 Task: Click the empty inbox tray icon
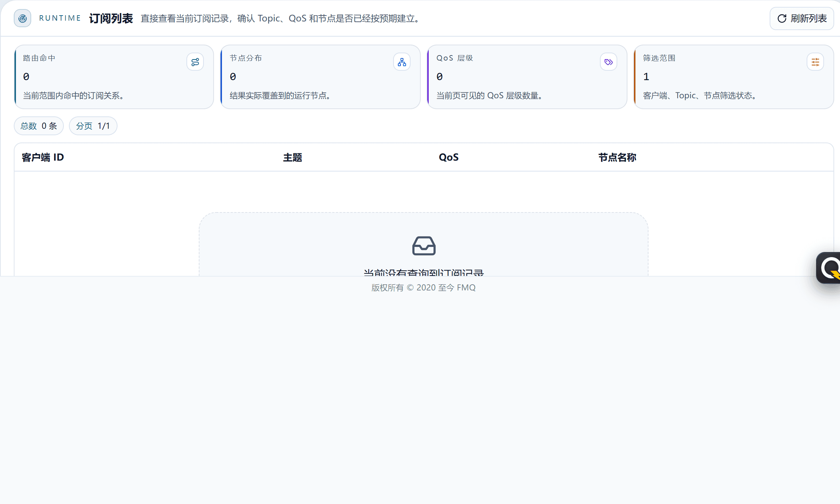(x=424, y=246)
